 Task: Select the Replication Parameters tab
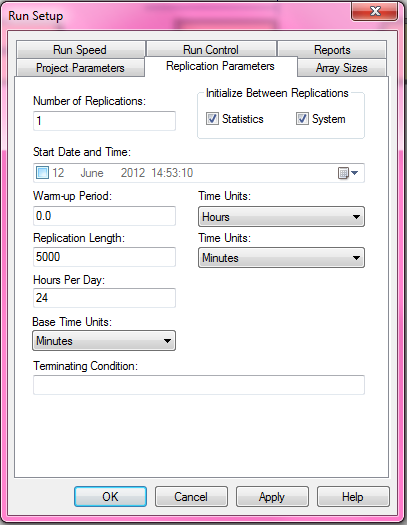221,66
